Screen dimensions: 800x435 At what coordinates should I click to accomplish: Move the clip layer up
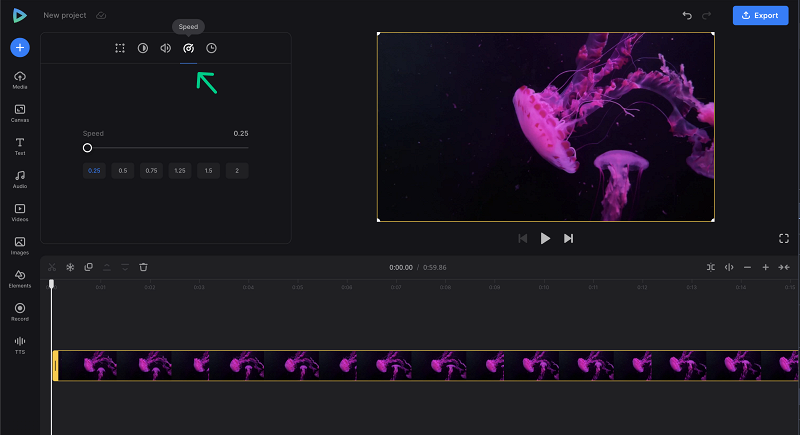tap(107, 267)
